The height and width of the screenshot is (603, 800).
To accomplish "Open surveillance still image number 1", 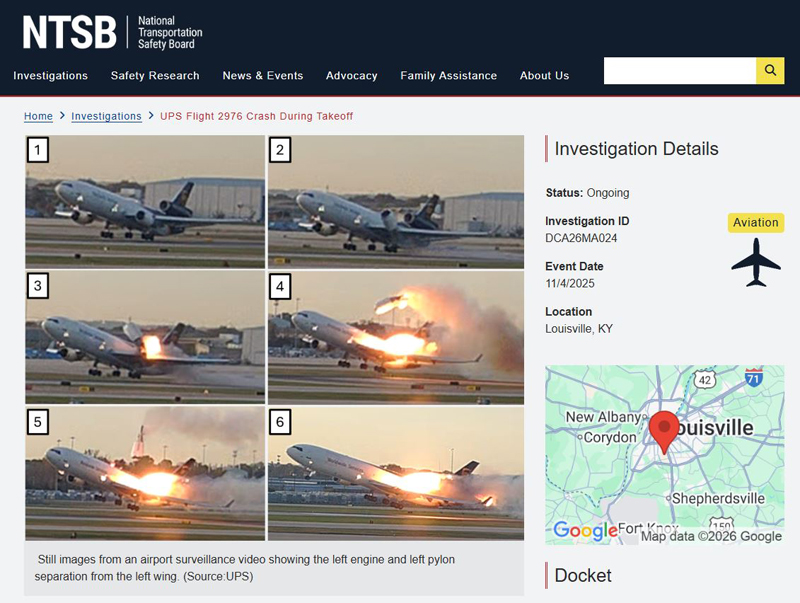I will coord(145,202).
